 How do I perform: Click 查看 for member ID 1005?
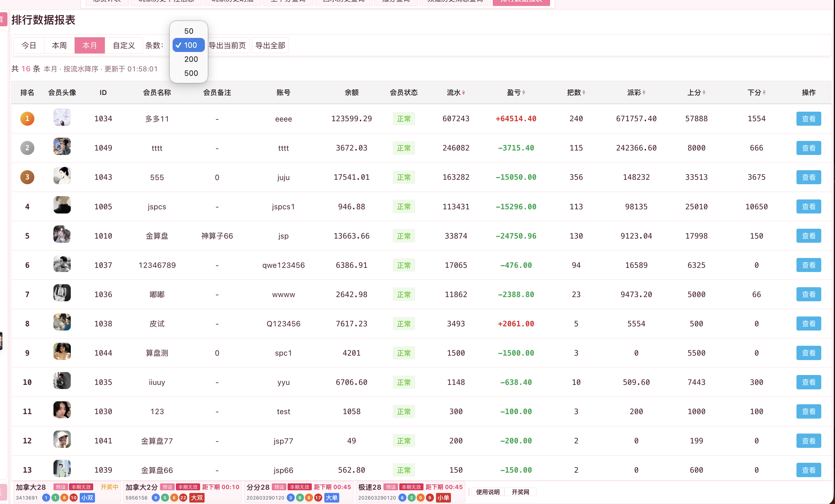pyautogui.click(x=808, y=207)
